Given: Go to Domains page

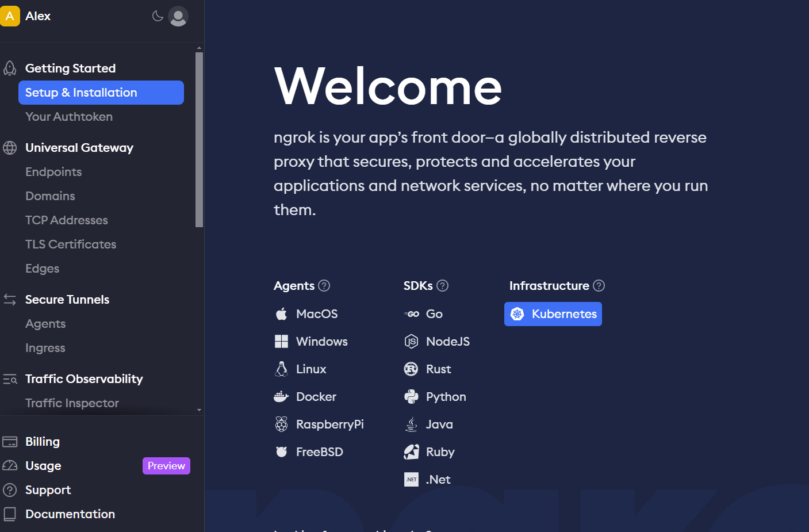Looking at the screenshot, I should [x=50, y=196].
